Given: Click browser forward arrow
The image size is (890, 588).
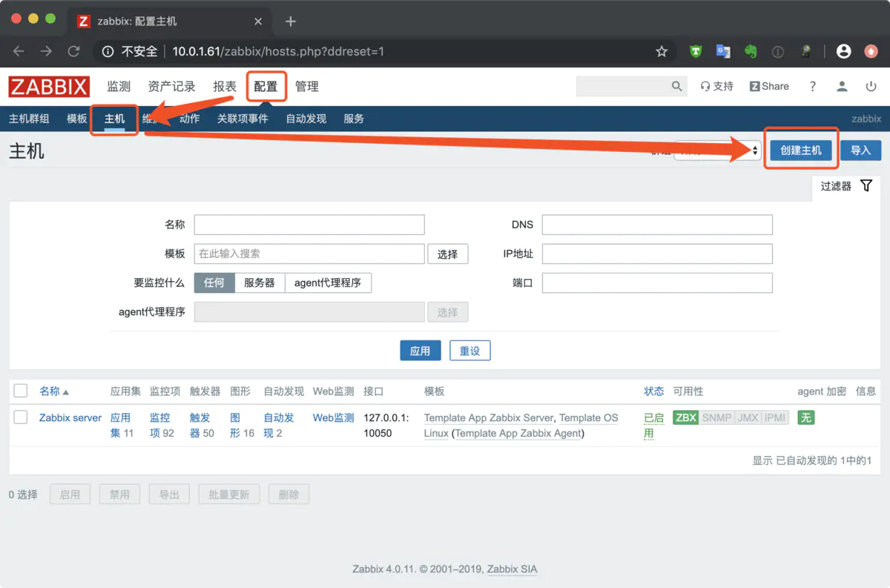Looking at the screenshot, I should tap(46, 51).
